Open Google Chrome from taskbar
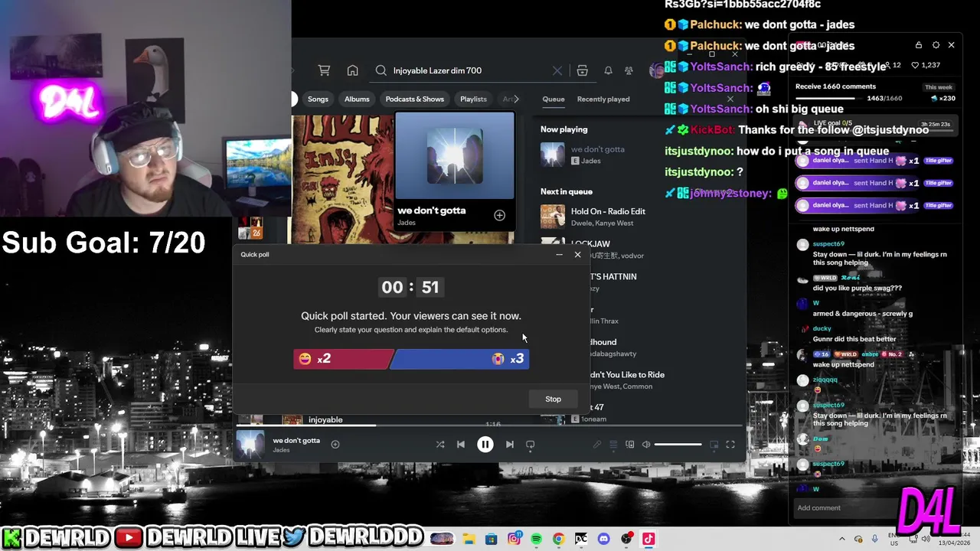980x551 pixels. pyautogui.click(x=558, y=539)
